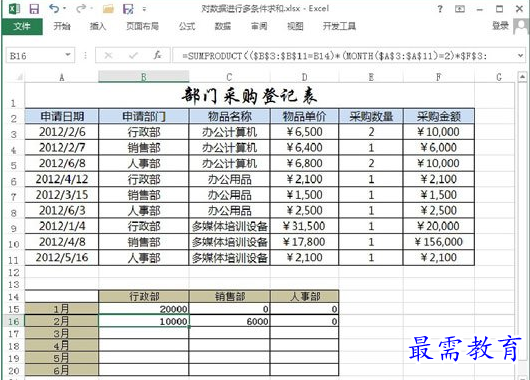Switch to the 公式 ribbon tab
This screenshot has height=380, width=530.
[187, 26]
